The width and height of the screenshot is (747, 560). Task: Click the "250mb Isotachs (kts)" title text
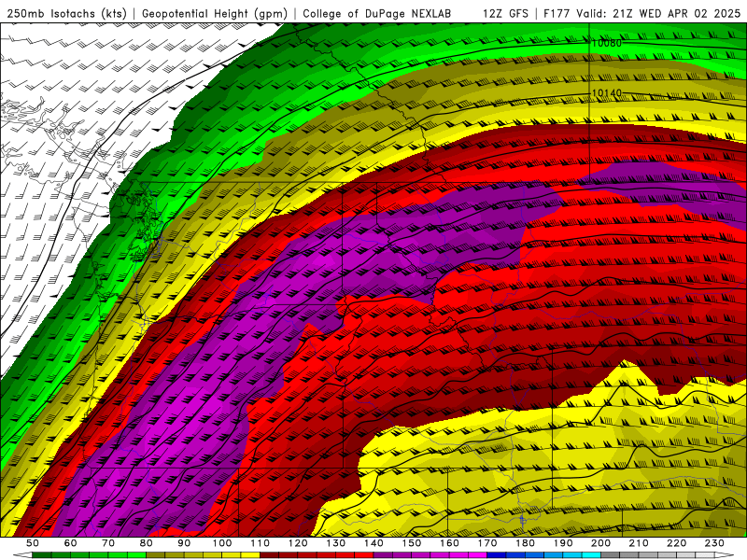(x=66, y=13)
